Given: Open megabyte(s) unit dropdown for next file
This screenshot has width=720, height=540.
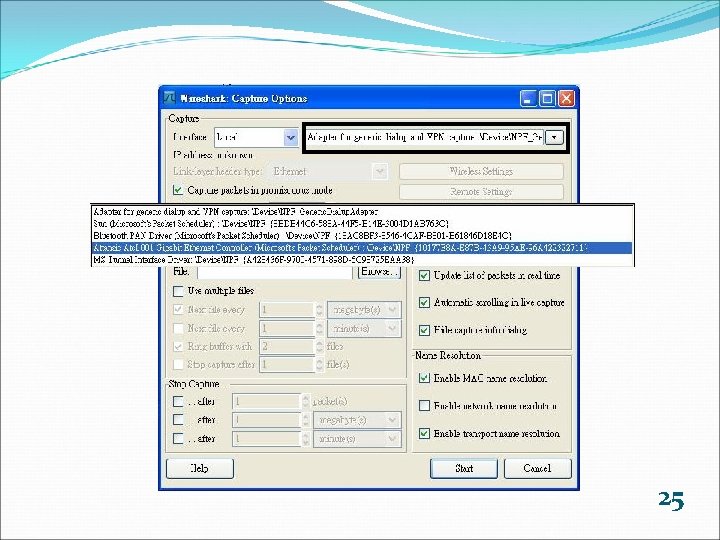Looking at the screenshot, I should click(364, 310).
